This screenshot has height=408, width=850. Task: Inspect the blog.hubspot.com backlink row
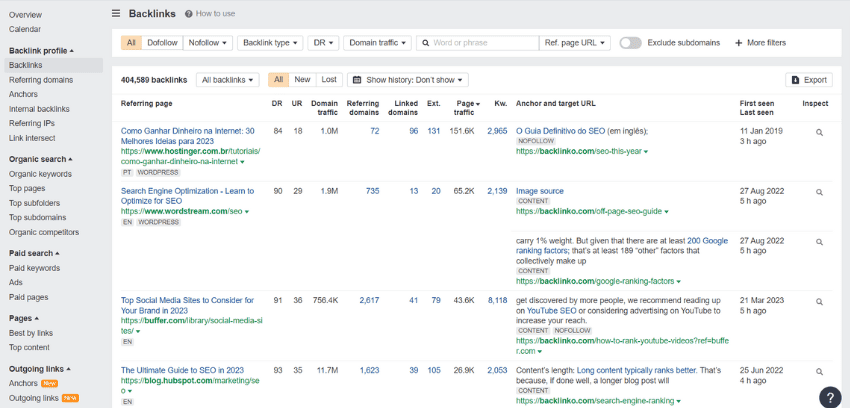click(x=819, y=372)
